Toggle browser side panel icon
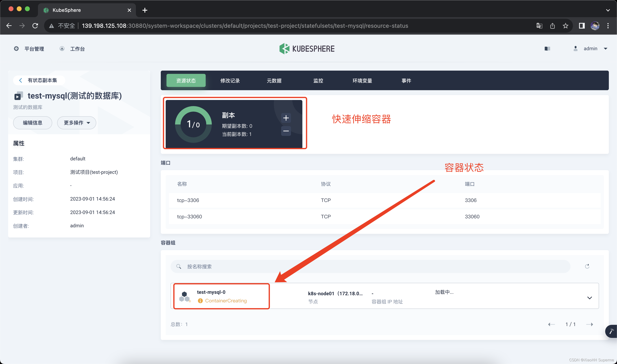Image resolution: width=617 pixels, height=364 pixels. pos(582,26)
